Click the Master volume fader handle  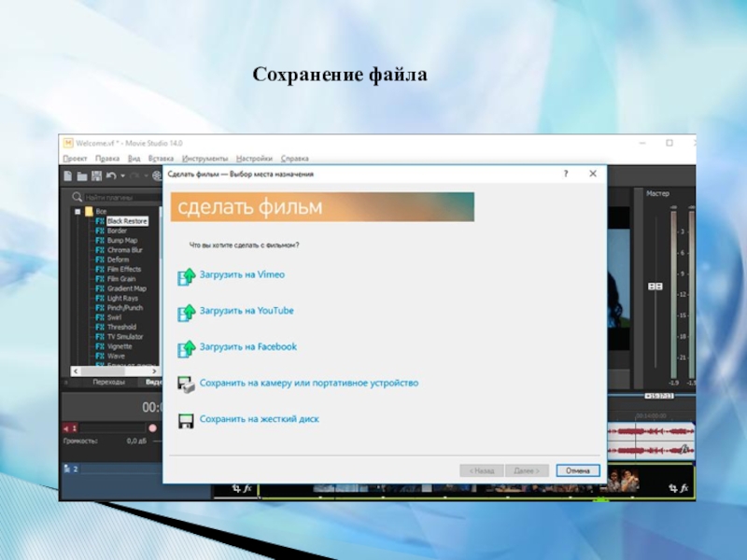[x=655, y=287]
